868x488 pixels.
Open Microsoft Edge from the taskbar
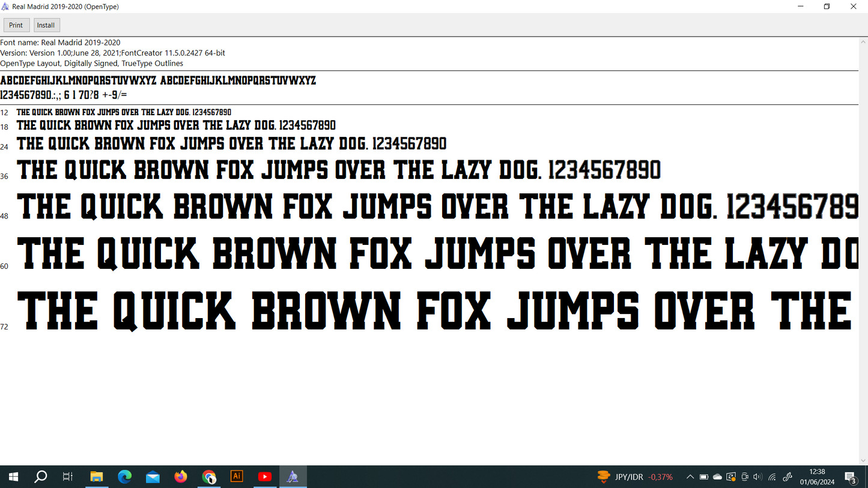point(124,477)
